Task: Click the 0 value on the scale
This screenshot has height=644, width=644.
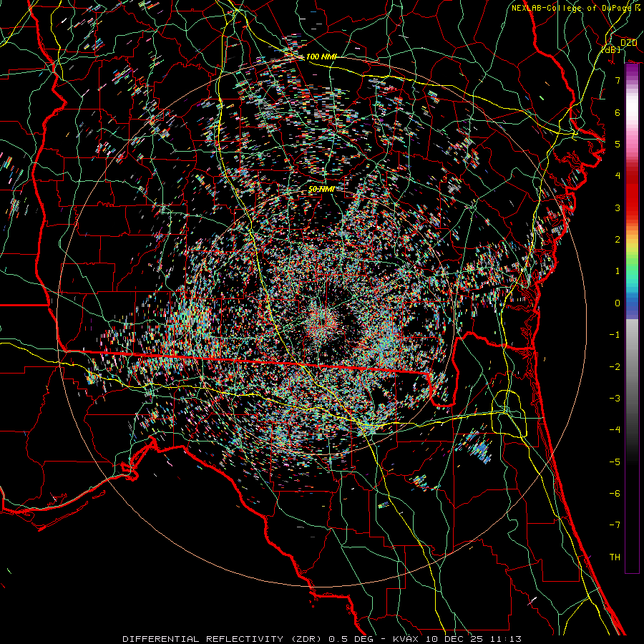Action: tap(618, 303)
